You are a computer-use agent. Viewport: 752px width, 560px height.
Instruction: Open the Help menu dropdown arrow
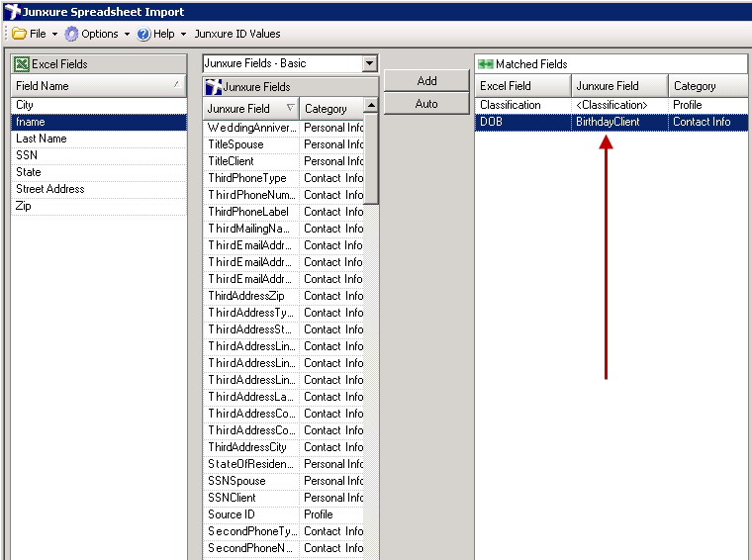tap(183, 34)
